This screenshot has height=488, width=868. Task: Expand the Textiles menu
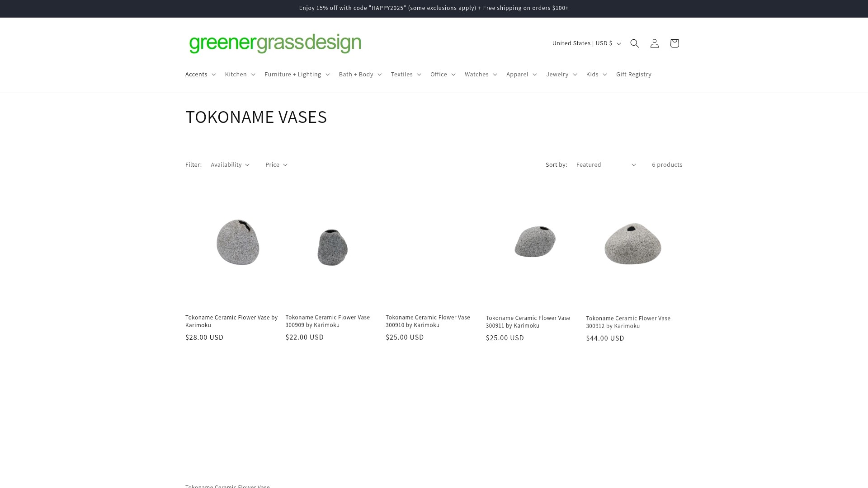pos(406,74)
